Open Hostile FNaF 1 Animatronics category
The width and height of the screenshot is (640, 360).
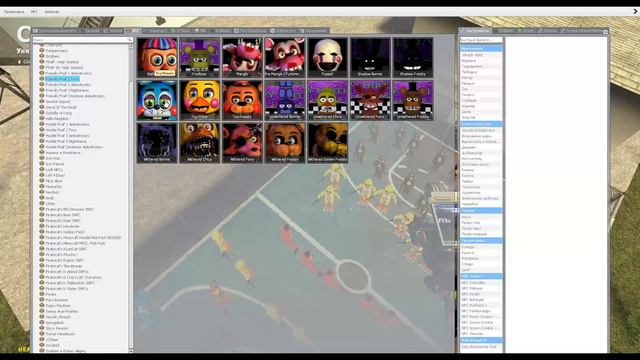click(x=67, y=124)
